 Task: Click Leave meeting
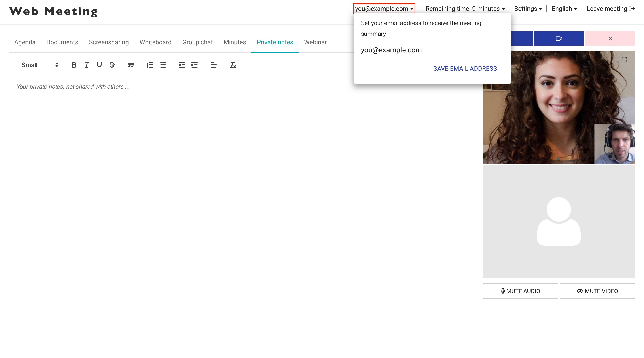[x=610, y=9]
